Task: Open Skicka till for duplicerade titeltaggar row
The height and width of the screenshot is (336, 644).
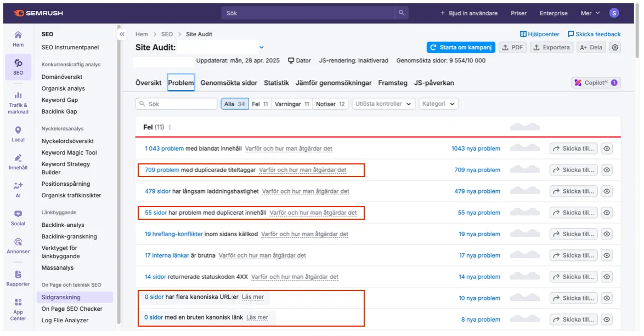Action: click(x=573, y=170)
